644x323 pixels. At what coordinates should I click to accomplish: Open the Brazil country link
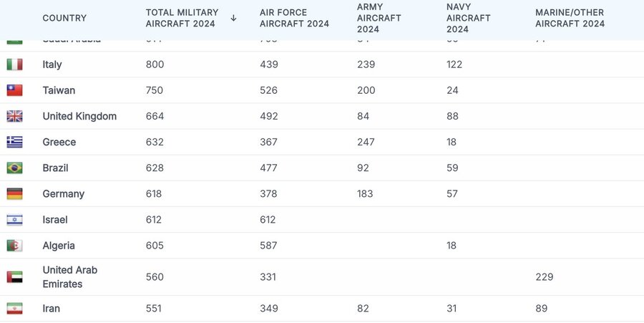(56, 168)
